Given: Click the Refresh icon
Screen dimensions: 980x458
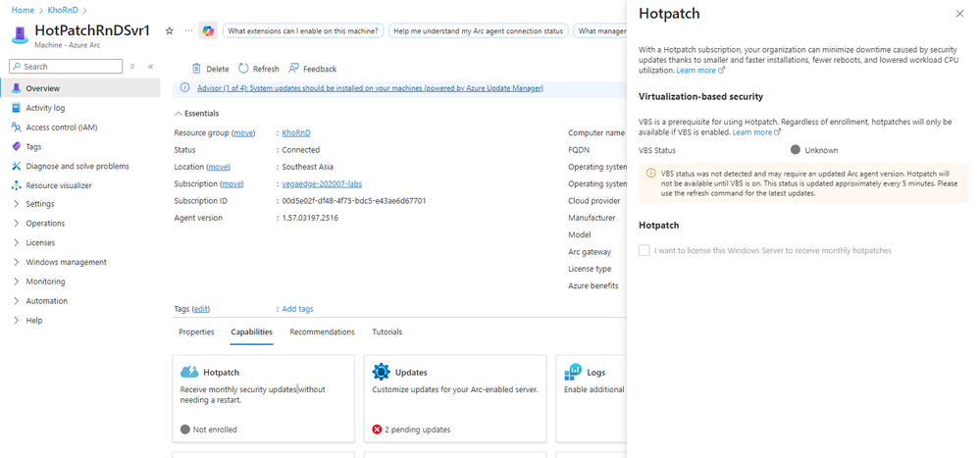Looking at the screenshot, I should pyautogui.click(x=243, y=69).
